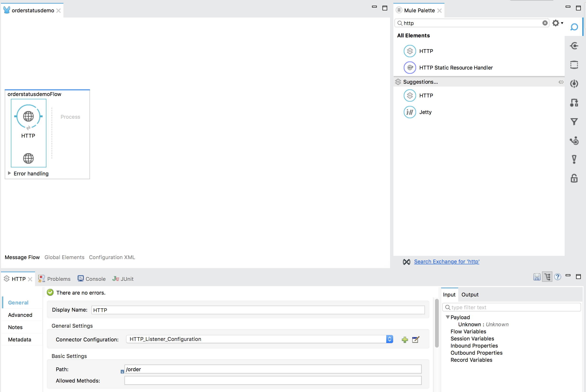Expand the Payload tree item
Screen dimensions: 586x392
click(448, 317)
